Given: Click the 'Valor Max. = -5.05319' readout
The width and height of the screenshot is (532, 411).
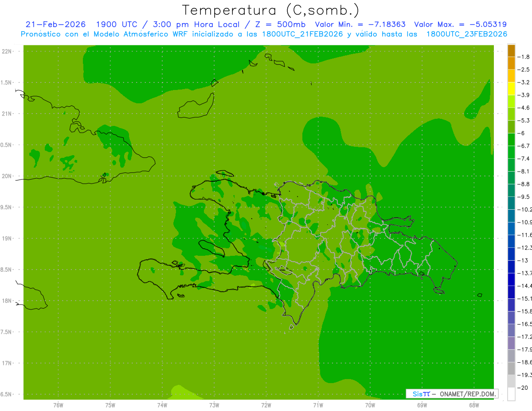Looking at the screenshot, I should (461, 24).
